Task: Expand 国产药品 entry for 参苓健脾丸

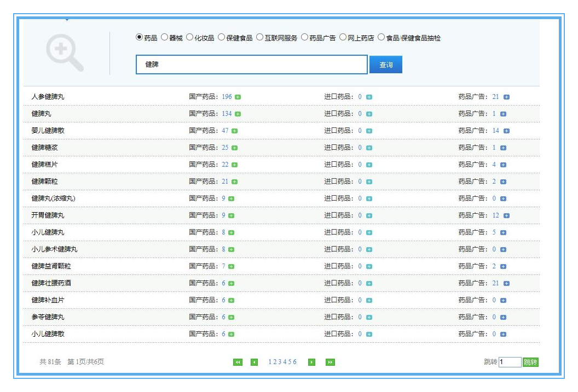Action: pyautogui.click(x=232, y=317)
